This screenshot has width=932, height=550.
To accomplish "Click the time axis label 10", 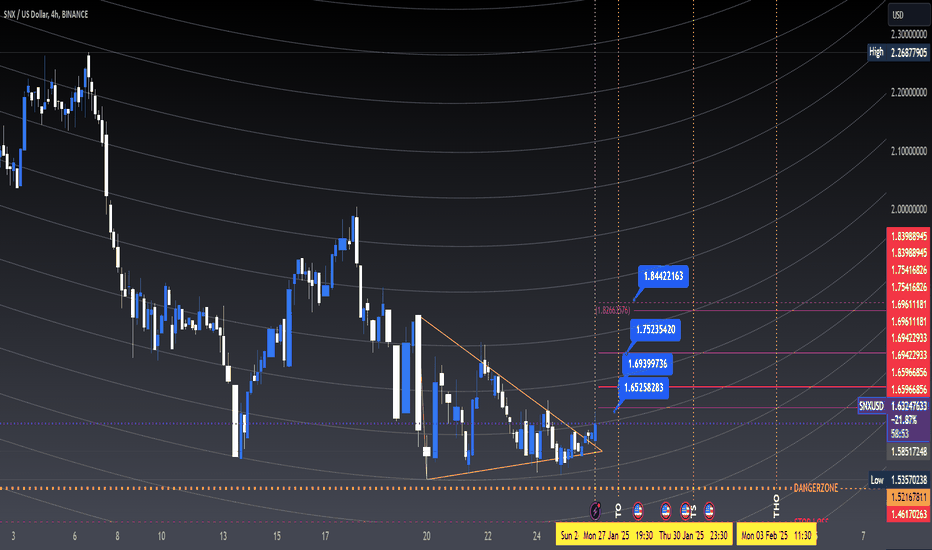I will click(x=161, y=536).
